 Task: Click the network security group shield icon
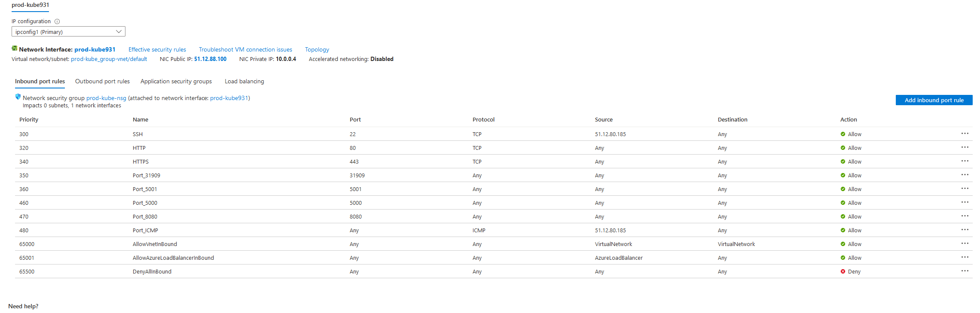[18, 97]
